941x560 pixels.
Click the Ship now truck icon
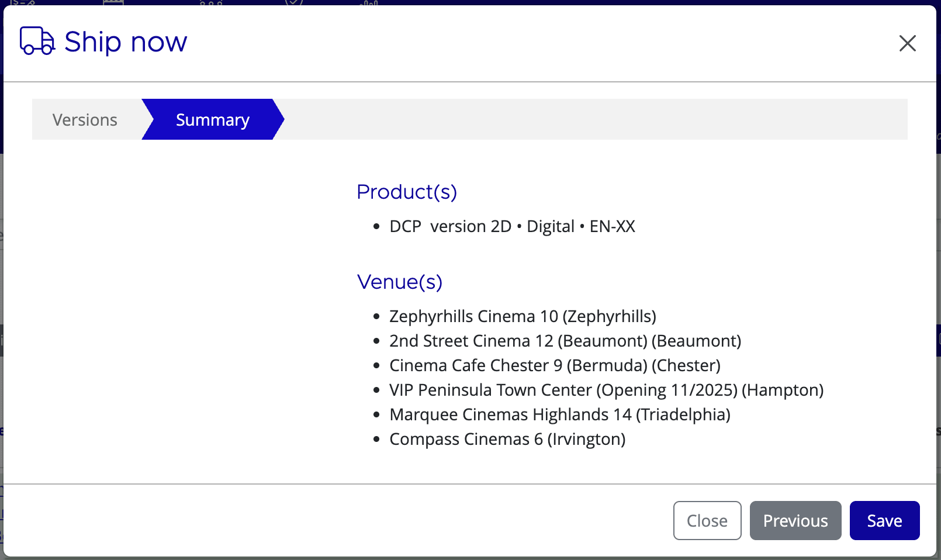[x=37, y=41]
